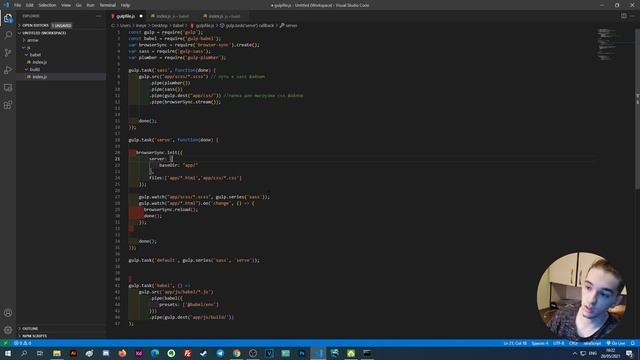The height and width of the screenshot is (360, 640).
Task: Open FileZilla from the taskbar
Action: pos(187,353)
